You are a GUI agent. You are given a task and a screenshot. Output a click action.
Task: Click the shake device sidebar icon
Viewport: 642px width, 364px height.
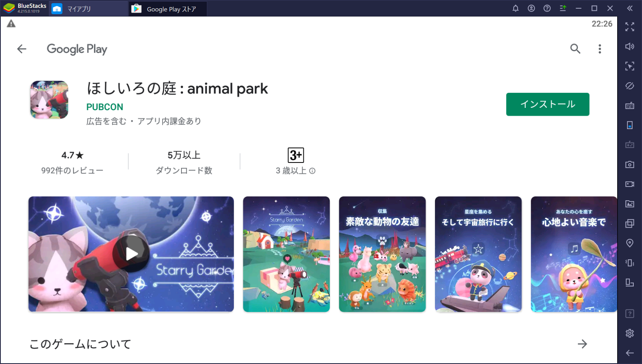pos(630,263)
